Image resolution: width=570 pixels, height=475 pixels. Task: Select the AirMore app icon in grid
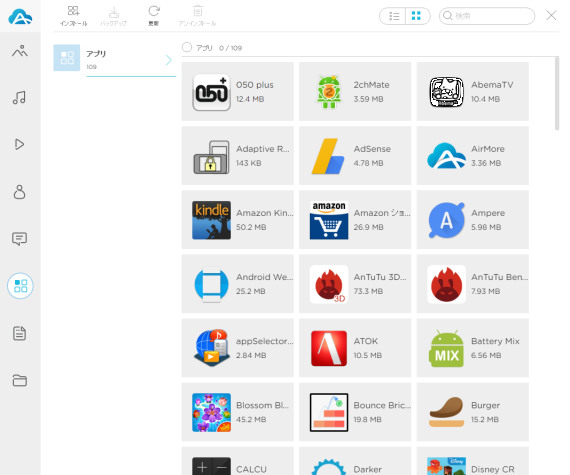[446, 156]
